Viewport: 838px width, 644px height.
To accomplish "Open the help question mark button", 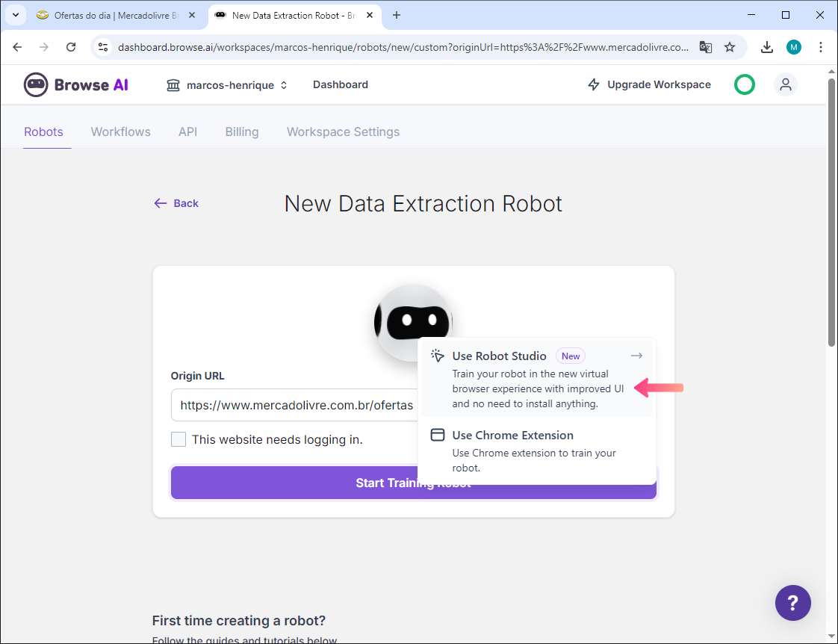I will [793, 603].
